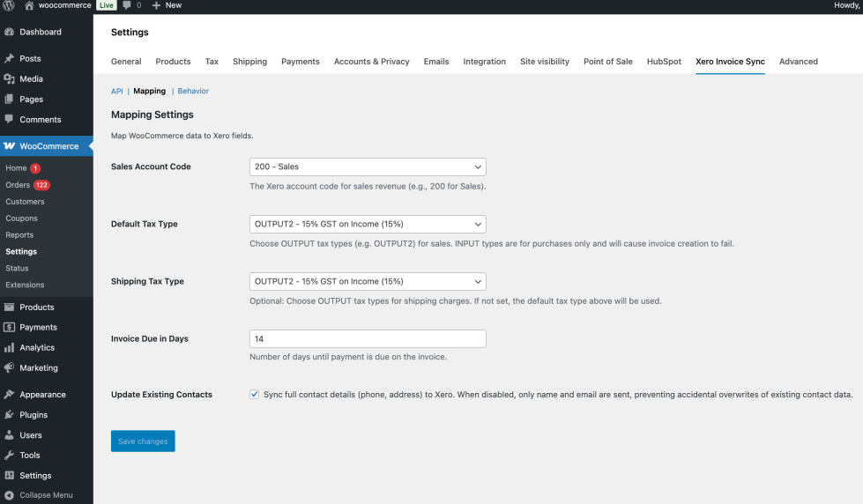Screen dimensions: 863x504
Task: Open the Advanced settings tab
Action: pos(798,62)
